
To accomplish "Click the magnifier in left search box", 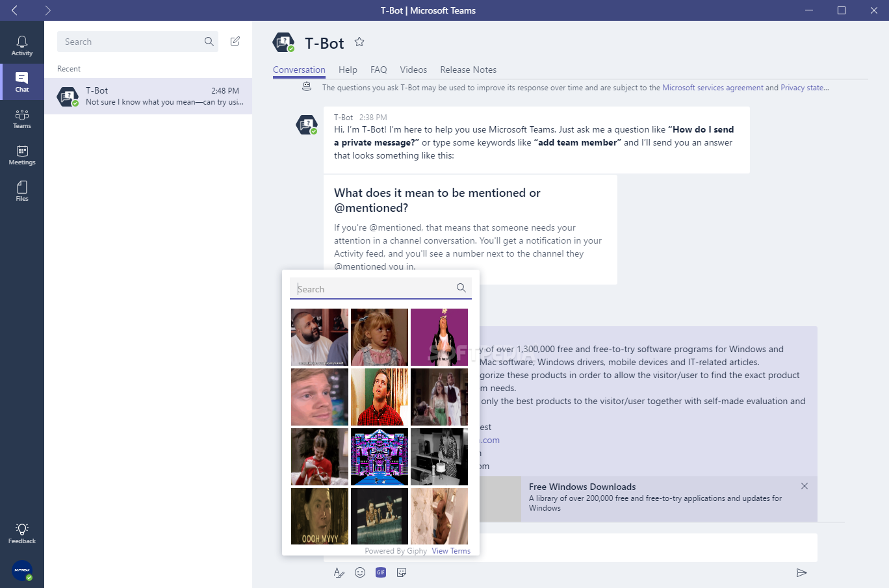I will tap(209, 42).
